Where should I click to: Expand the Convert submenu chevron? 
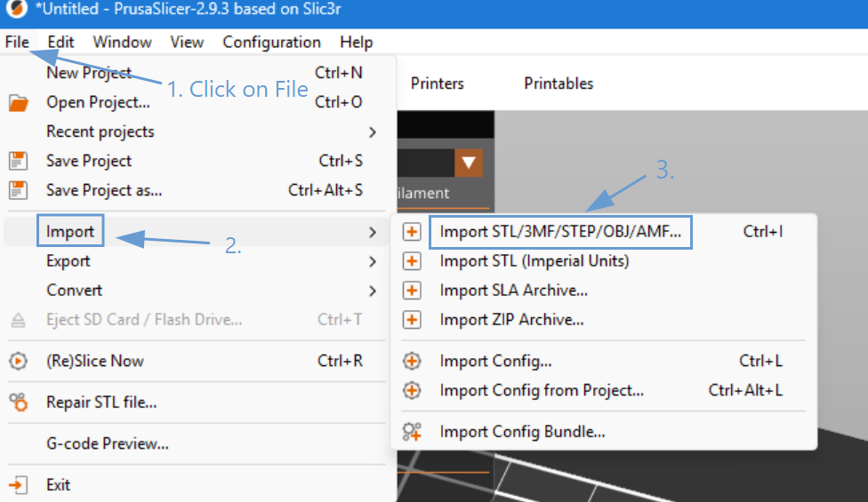click(373, 291)
